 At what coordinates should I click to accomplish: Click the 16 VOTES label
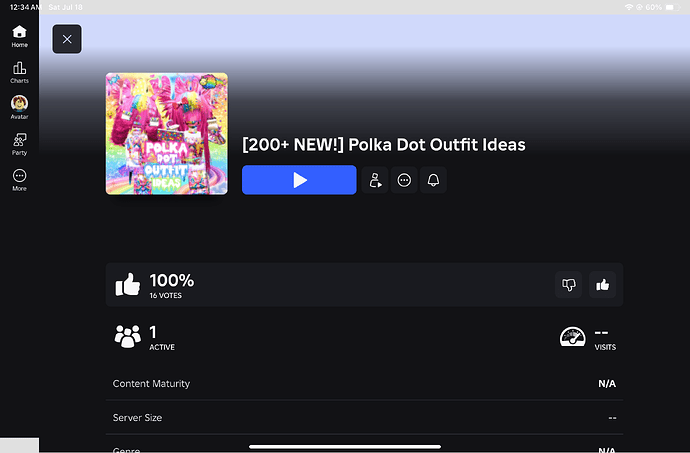tap(165, 295)
